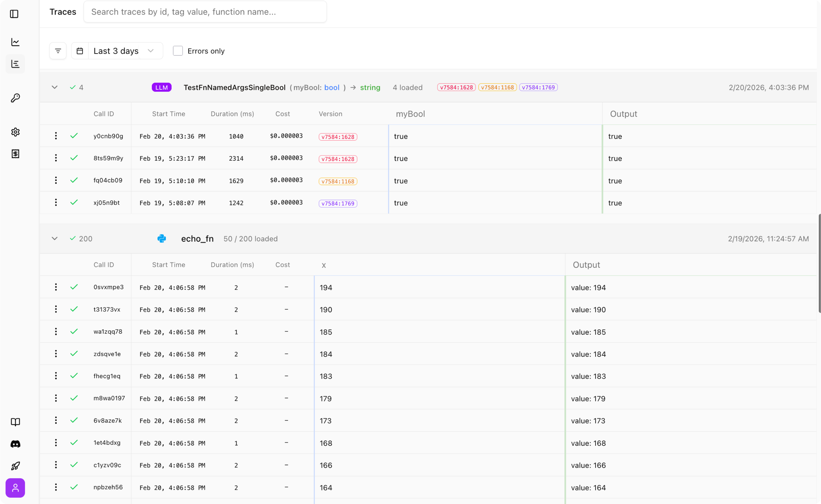Open the Discord community icon
Viewport: 821px width, 504px height.
click(15, 444)
